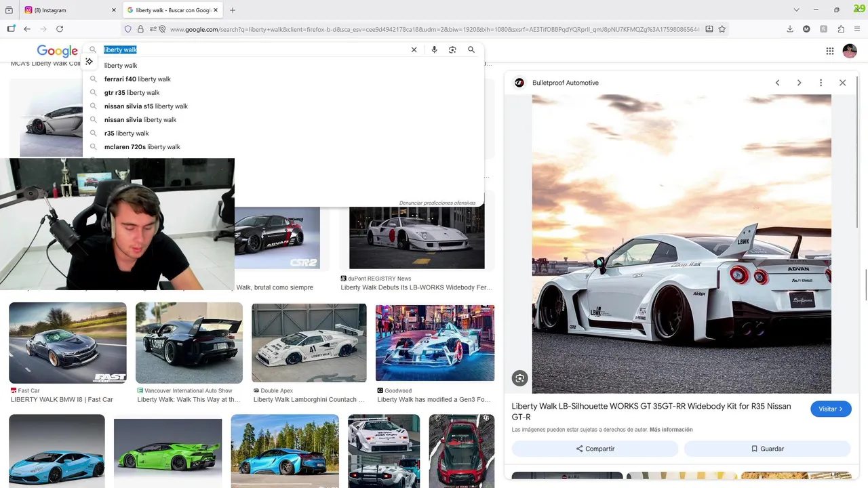Select the liberty walk Google tab
Image resolution: width=868 pixels, height=488 pixels.
(173, 10)
